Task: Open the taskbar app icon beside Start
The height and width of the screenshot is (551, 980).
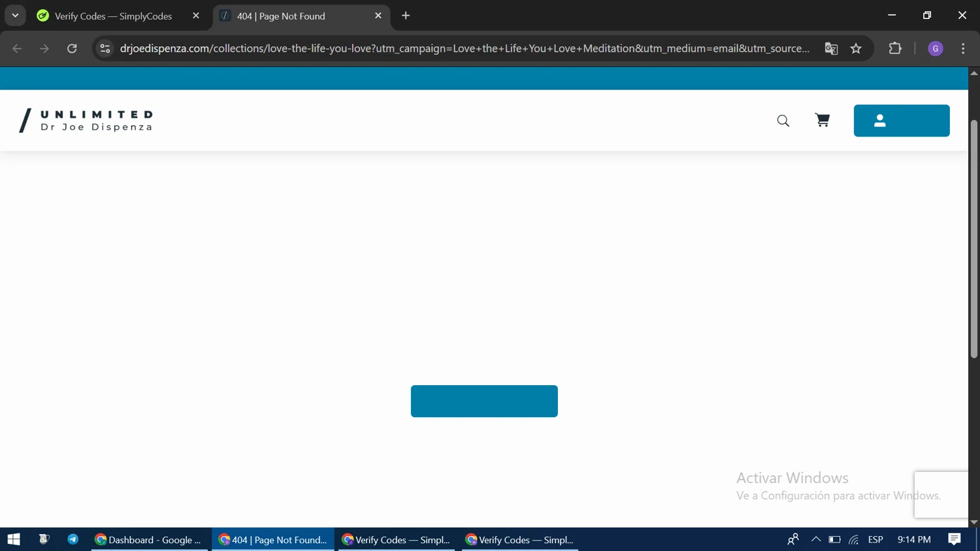Action: tap(44, 539)
